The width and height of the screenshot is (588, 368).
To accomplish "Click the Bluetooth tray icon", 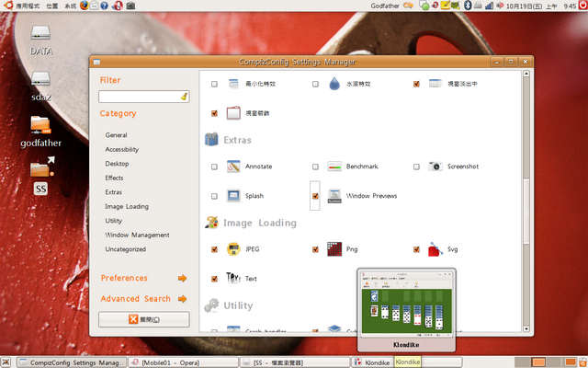I will 468,6.
